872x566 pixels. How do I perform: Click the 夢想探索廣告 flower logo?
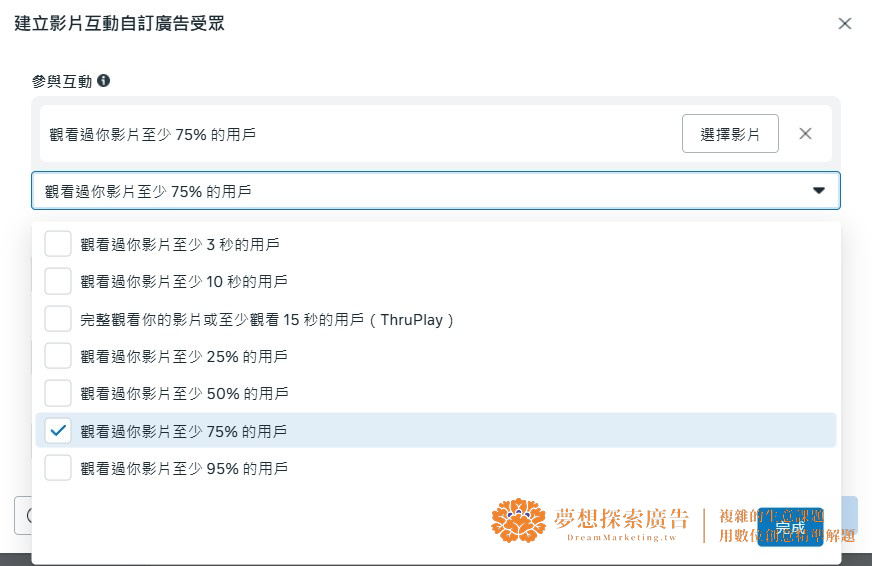click(518, 520)
